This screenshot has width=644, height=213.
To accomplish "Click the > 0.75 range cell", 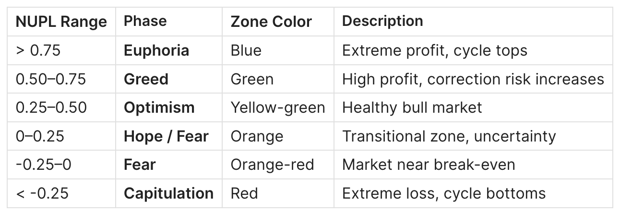I will [38, 50].
